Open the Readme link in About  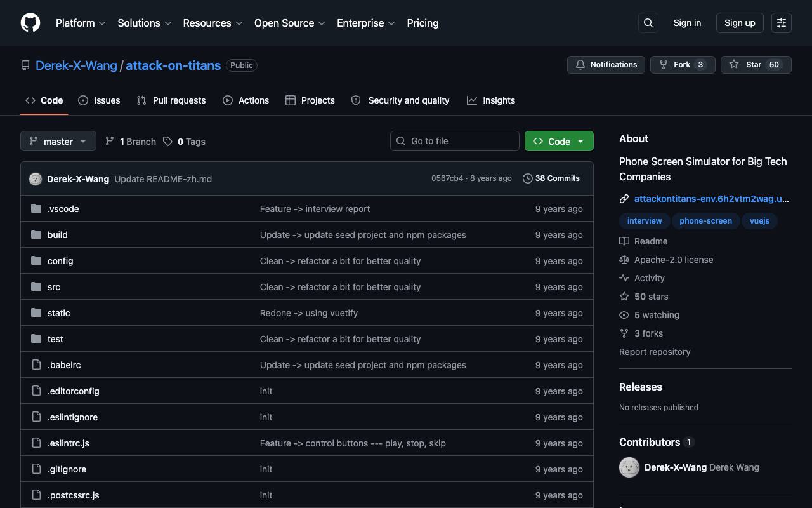click(643, 241)
